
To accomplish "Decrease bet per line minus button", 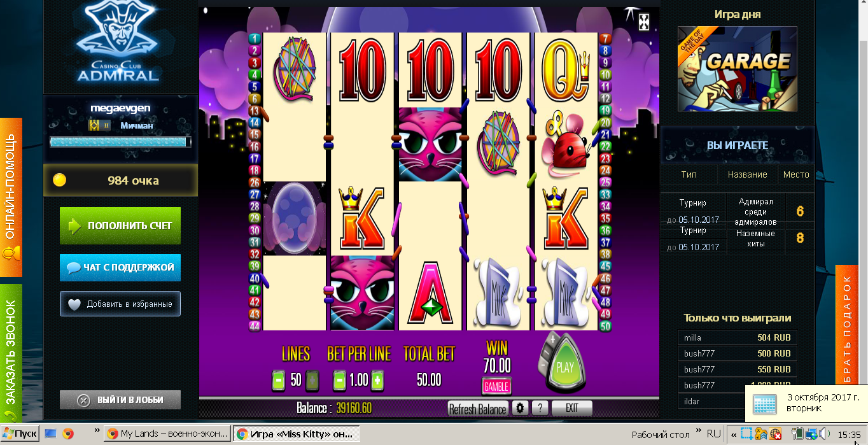I will [340, 381].
